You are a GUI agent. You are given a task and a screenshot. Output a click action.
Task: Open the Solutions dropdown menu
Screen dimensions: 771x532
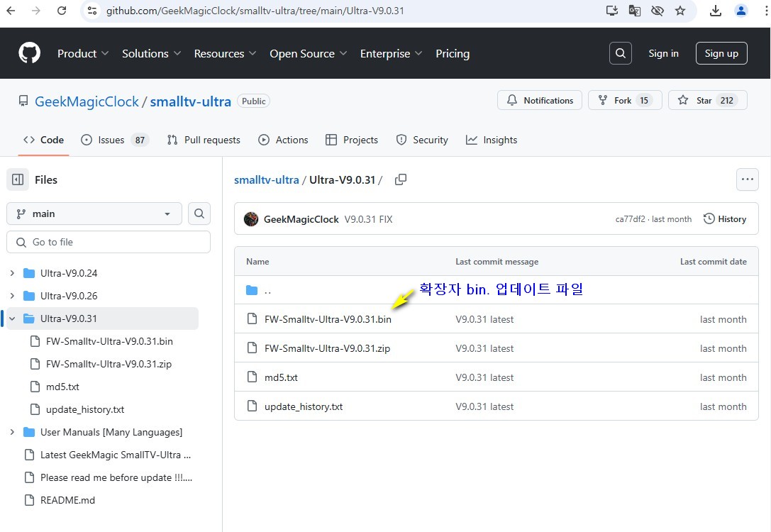click(152, 53)
